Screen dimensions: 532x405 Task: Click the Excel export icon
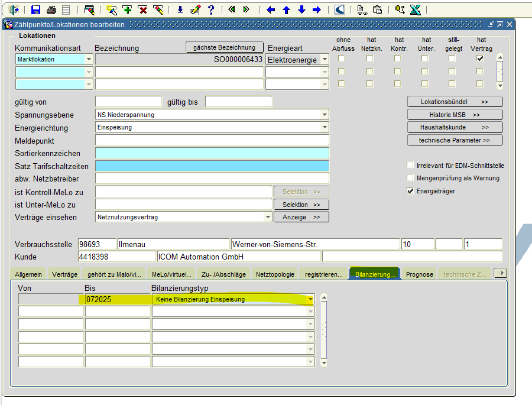(416, 9)
